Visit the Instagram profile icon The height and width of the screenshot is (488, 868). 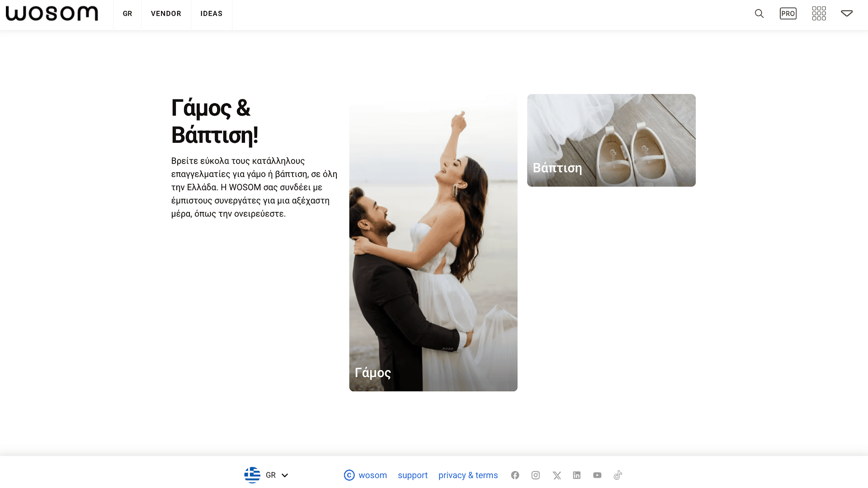(536, 475)
